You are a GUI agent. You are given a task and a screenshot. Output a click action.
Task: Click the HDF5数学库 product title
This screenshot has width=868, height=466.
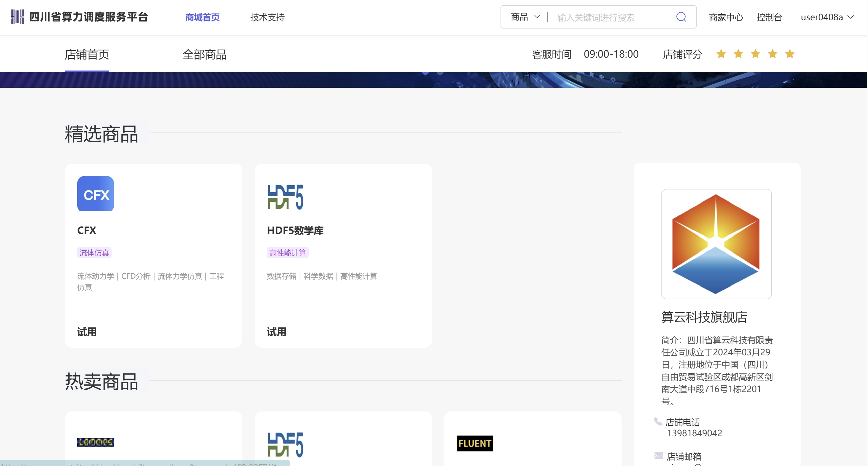point(295,230)
